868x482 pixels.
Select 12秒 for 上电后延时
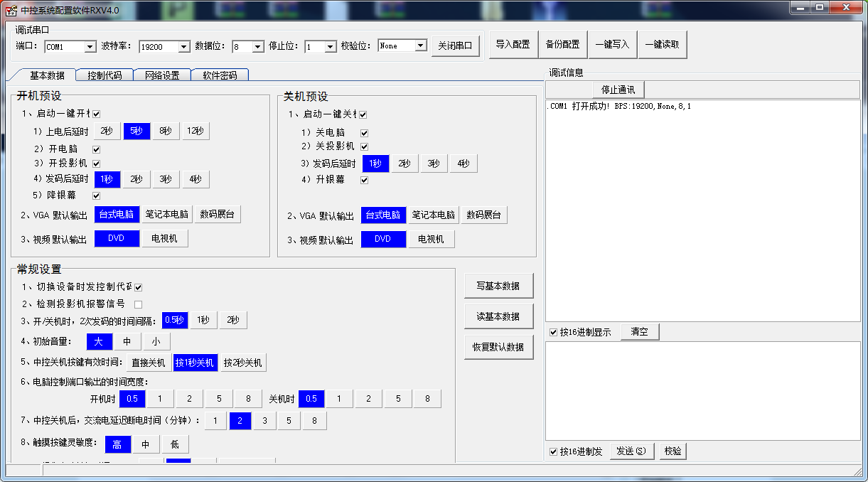tap(195, 131)
